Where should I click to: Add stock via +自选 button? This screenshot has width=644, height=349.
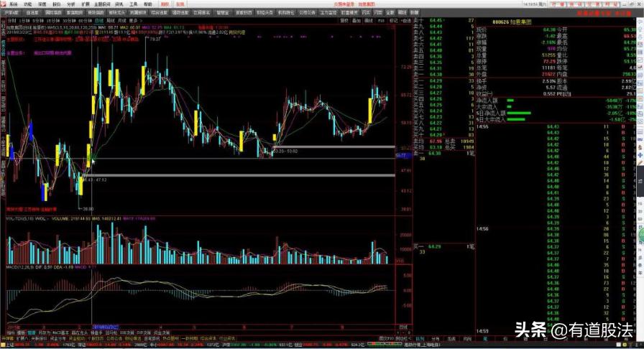(406, 21)
